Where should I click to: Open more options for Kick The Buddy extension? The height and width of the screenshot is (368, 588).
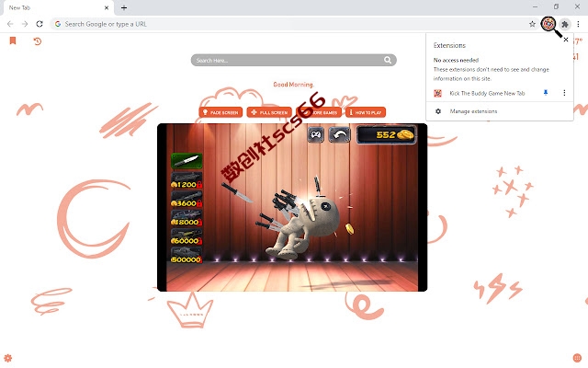point(564,93)
